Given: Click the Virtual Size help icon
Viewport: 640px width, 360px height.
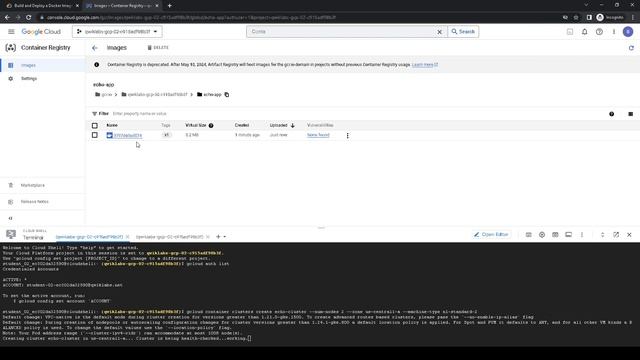Looking at the screenshot, I should [x=211, y=125].
